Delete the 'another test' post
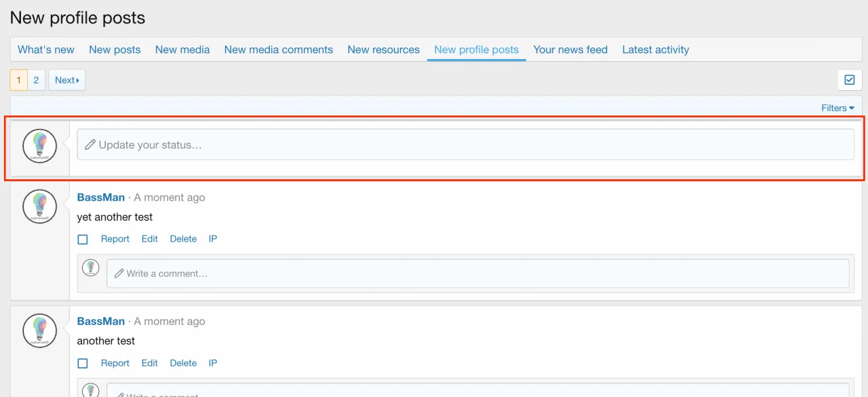 pos(183,363)
